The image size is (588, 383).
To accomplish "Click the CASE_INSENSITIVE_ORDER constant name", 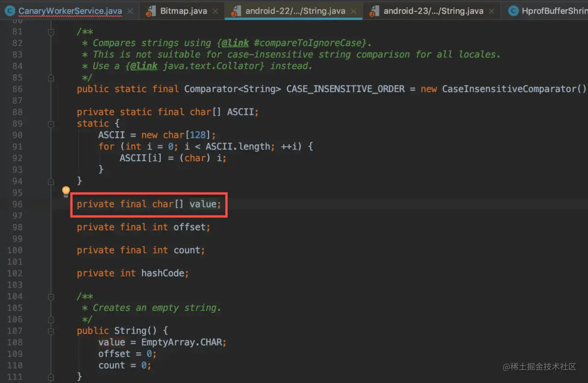I will pyautogui.click(x=345, y=89).
